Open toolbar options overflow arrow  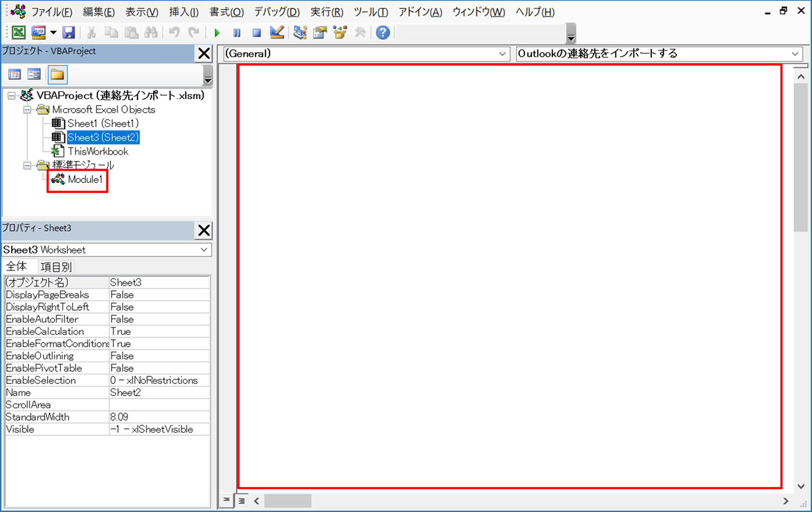571,34
